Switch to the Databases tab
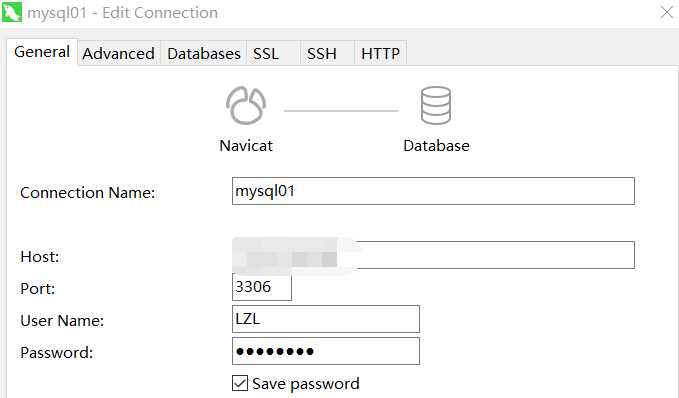Screen dimensions: 679x398 [x=204, y=53]
